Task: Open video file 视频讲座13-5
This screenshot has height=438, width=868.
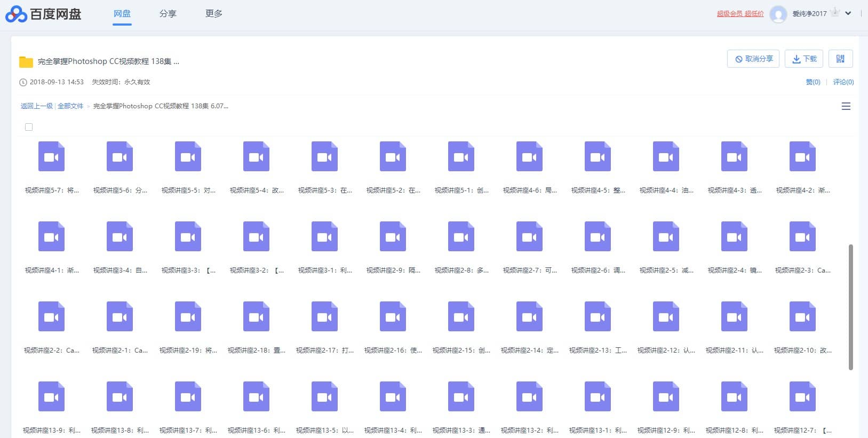Action: (325, 396)
